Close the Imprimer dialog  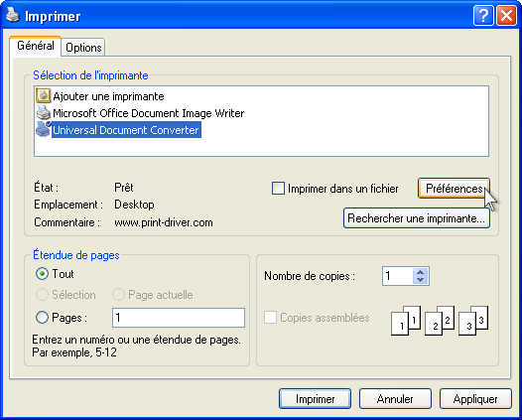[x=506, y=15]
